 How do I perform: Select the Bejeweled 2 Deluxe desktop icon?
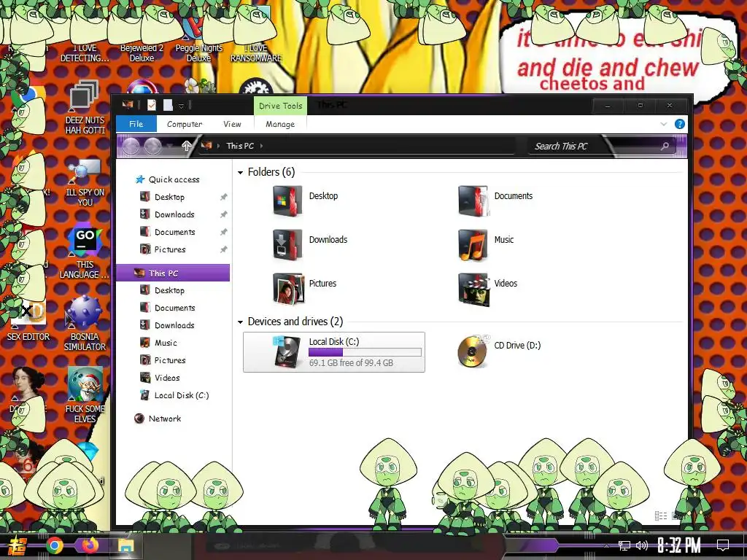coord(142,53)
